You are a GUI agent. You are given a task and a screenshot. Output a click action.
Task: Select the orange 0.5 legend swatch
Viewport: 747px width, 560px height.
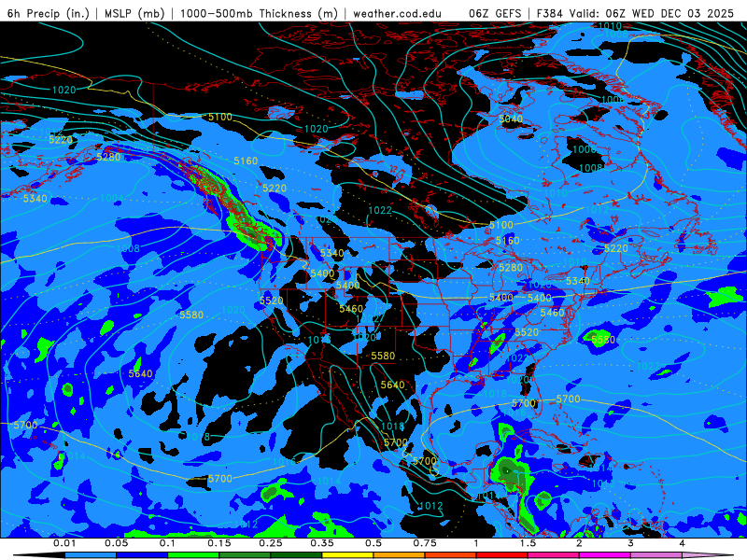pos(400,555)
